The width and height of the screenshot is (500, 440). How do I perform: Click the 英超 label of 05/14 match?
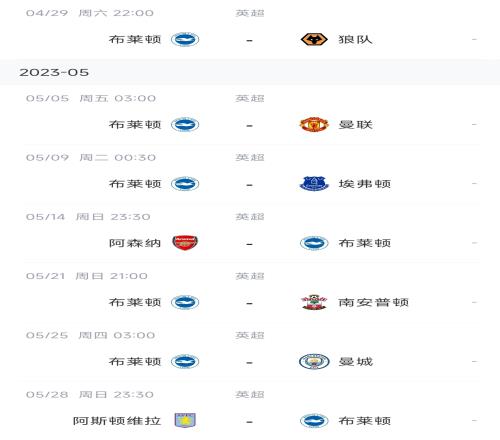(x=250, y=217)
